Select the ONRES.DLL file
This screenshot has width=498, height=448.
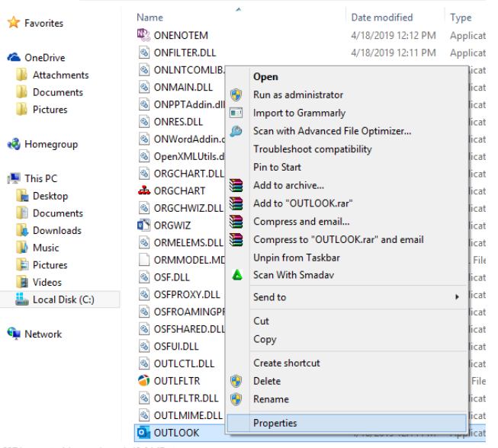178,121
